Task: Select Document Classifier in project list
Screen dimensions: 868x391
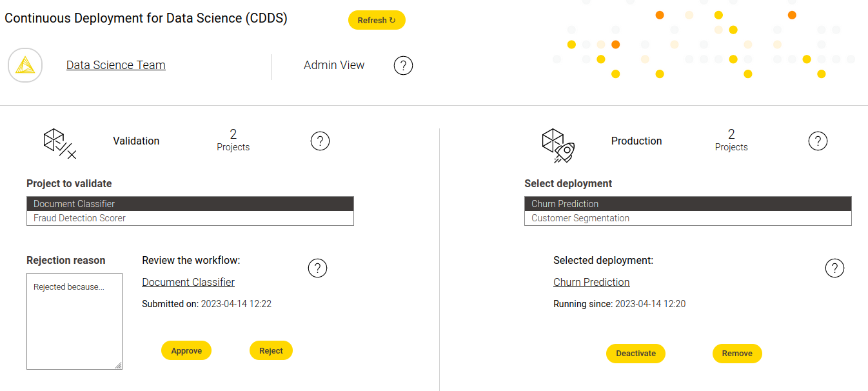Action: coord(190,204)
